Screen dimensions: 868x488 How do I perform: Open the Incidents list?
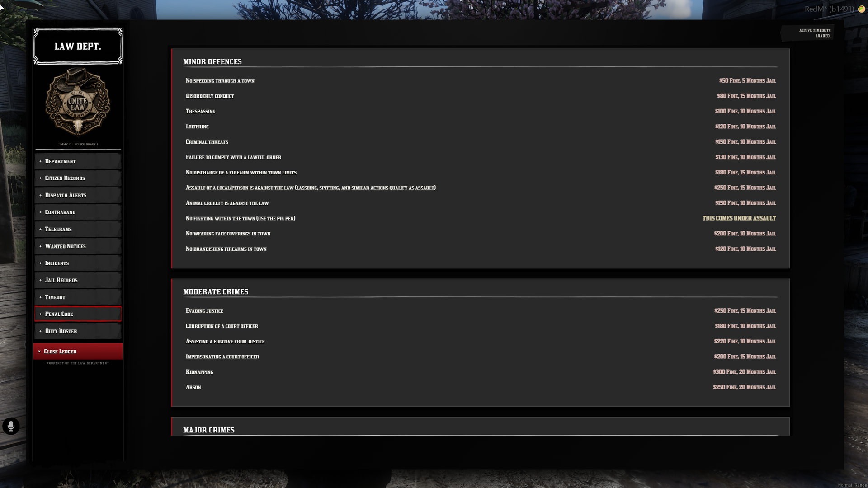78,263
